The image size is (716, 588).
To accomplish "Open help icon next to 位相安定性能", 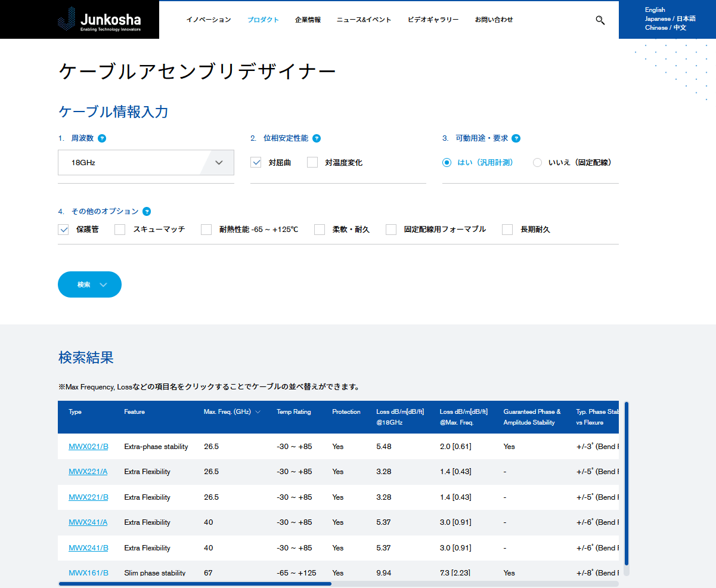I will (317, 138).
